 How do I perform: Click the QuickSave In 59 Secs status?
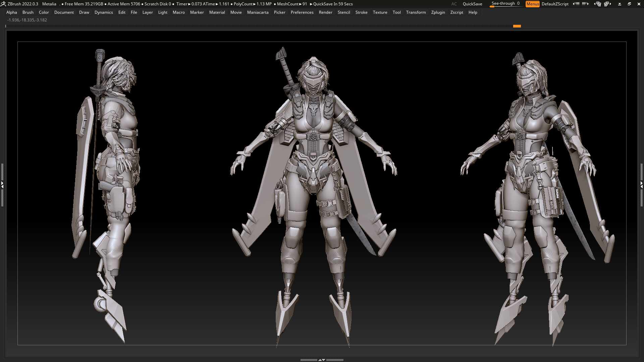pos(331,4)
